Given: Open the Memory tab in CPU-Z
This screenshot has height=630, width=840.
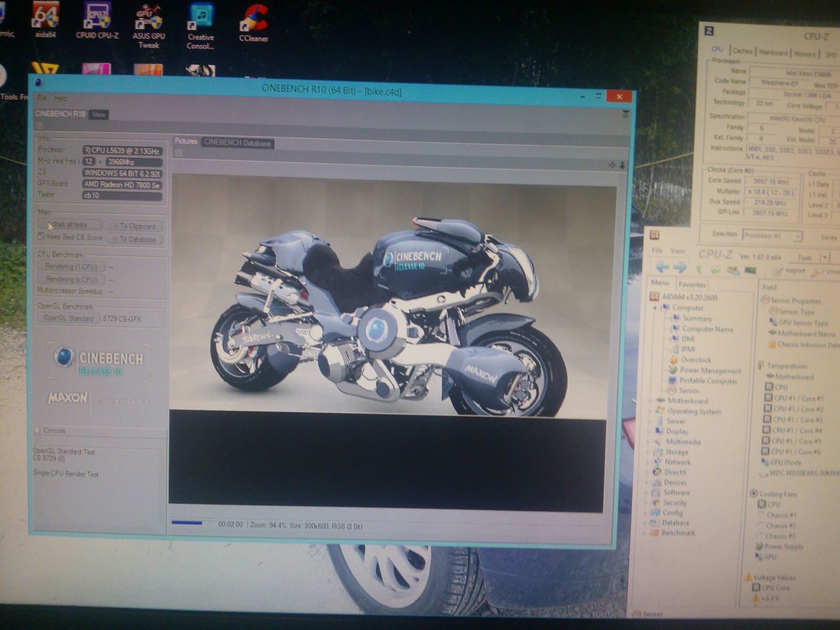Looking at the screenshot, I should coord(805,54).
